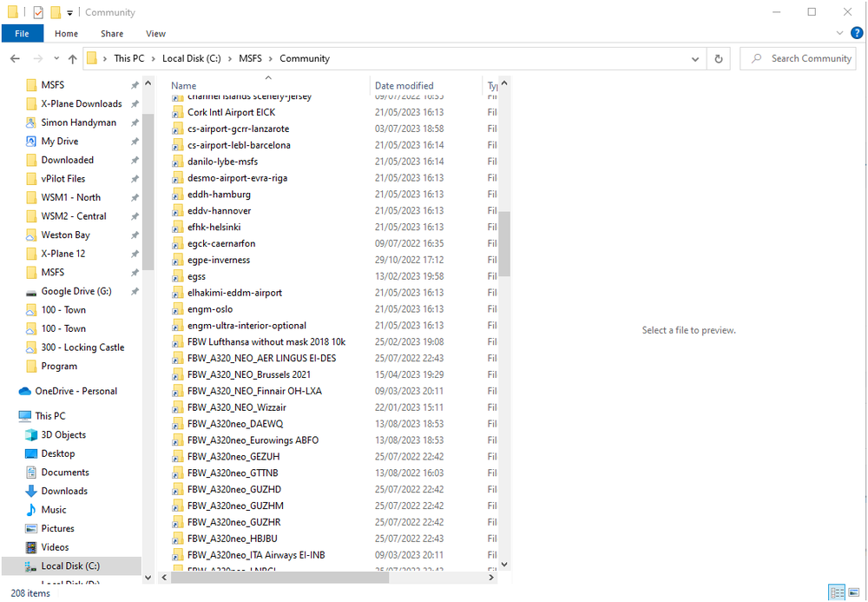Screen dimensions: 868x602
Task: Click the refresh icon next to address bar
Action: click(719, 58)
